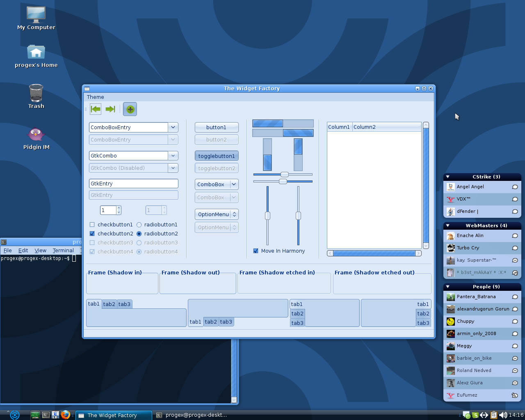
Task: Click the terminal window's vertical scrollbar down arrow
Action: point(234,400)
